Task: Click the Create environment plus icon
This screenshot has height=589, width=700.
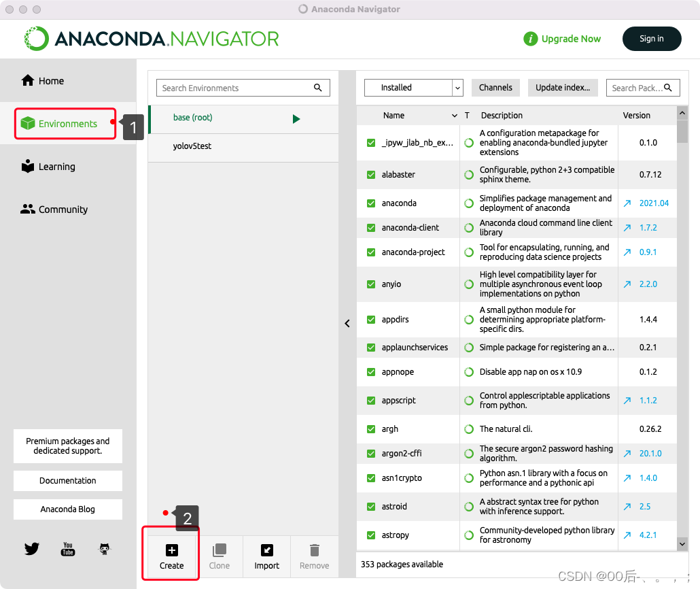Action: pos(171,550)
